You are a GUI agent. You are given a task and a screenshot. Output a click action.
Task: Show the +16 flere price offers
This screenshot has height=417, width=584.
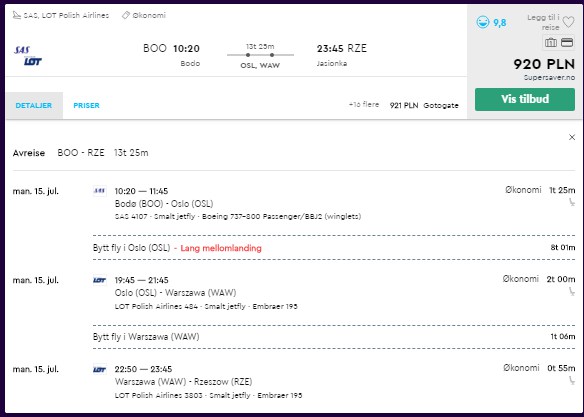click(x=364, y=105)
